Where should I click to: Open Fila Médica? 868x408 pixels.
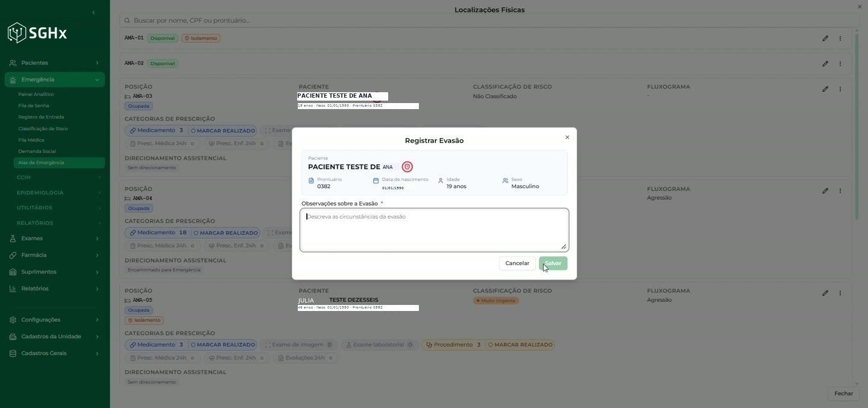[31, 140]
